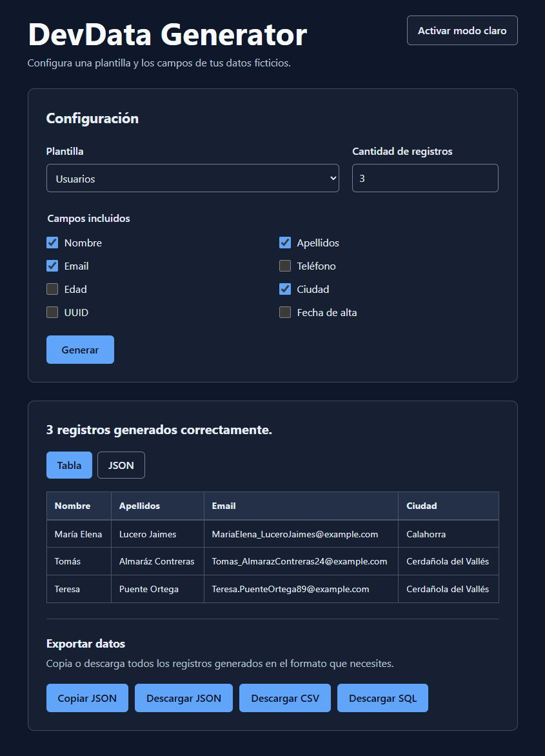Click the Campos incluidos label
The height and width of the screenshot is (756, 545).
(x=88, y=219)
